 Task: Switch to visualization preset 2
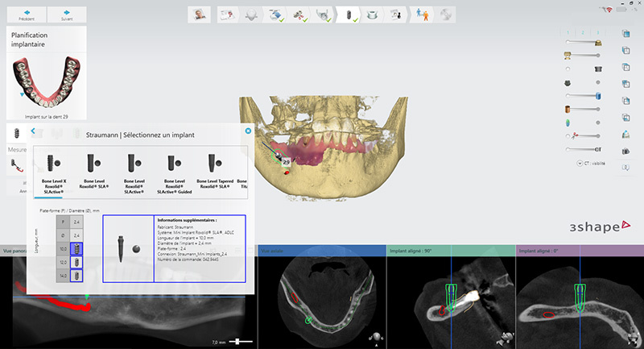(x=582, y=32)
